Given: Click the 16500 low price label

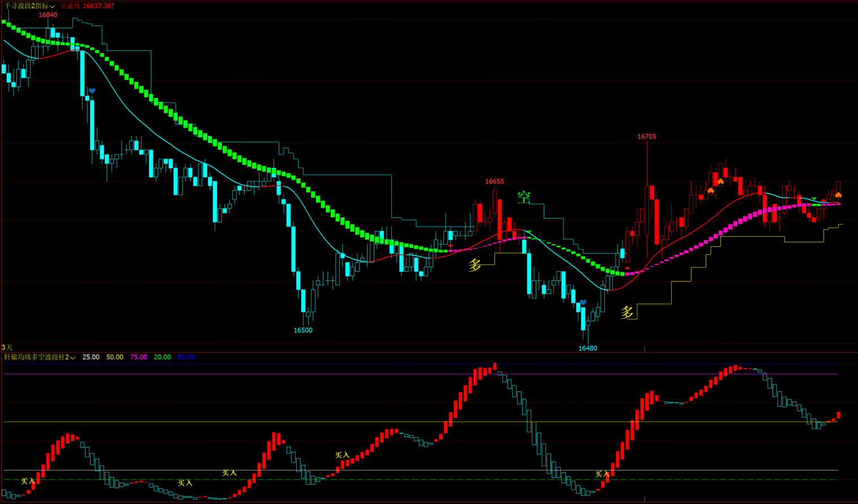Looking at the screenshot, I should (303, 330).
